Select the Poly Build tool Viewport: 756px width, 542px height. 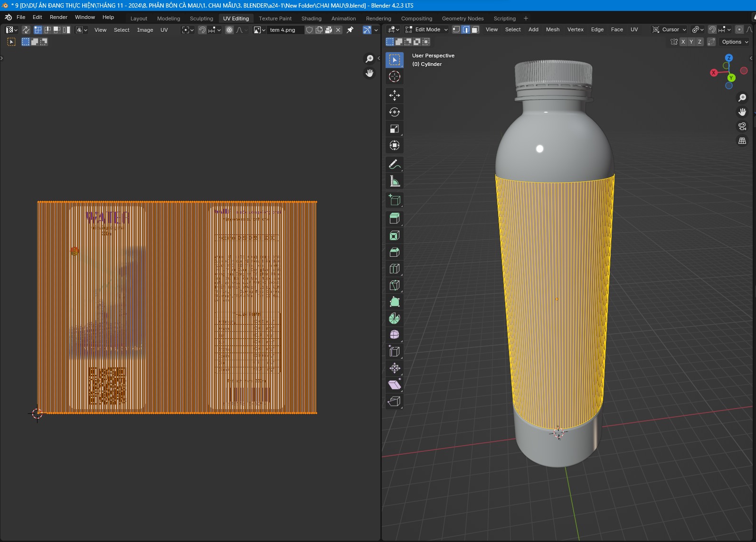[395, 302]
